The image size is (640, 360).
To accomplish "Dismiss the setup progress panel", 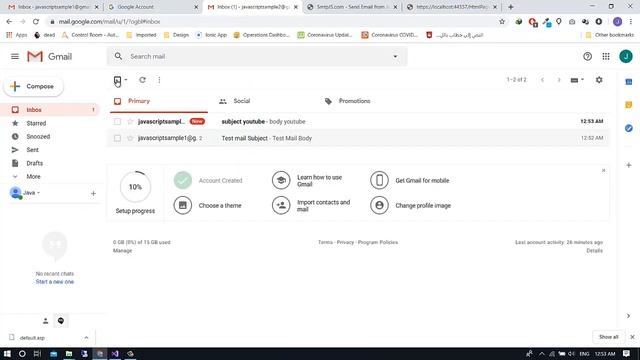I will 603,170.
